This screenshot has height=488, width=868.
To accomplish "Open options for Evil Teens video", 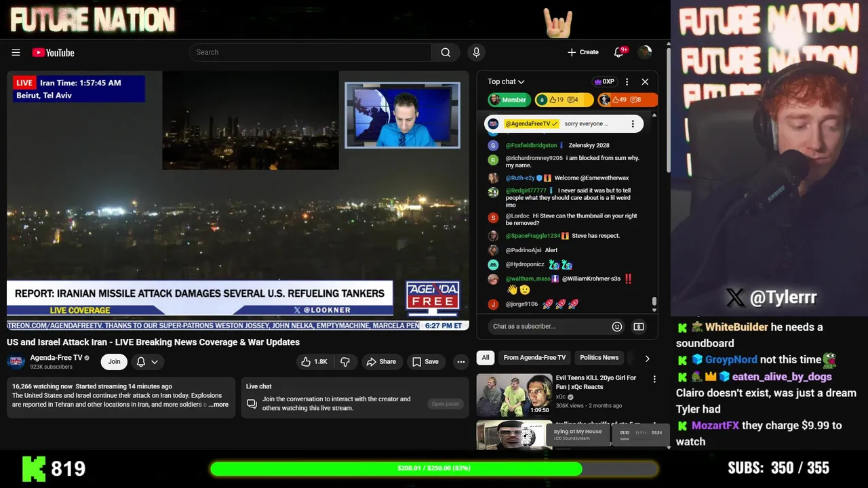I will [x=654, y=380].
